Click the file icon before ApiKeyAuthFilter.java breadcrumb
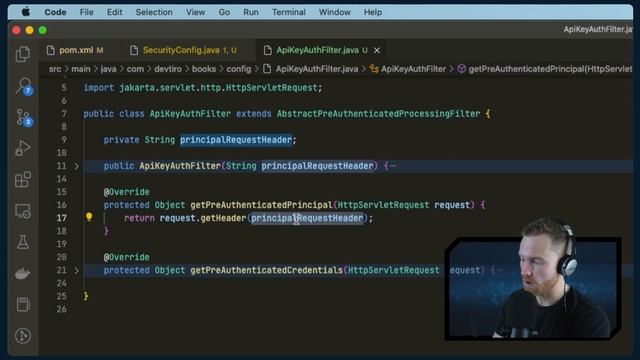This screenshot has height=360, width=640. (x=267, y=69)
